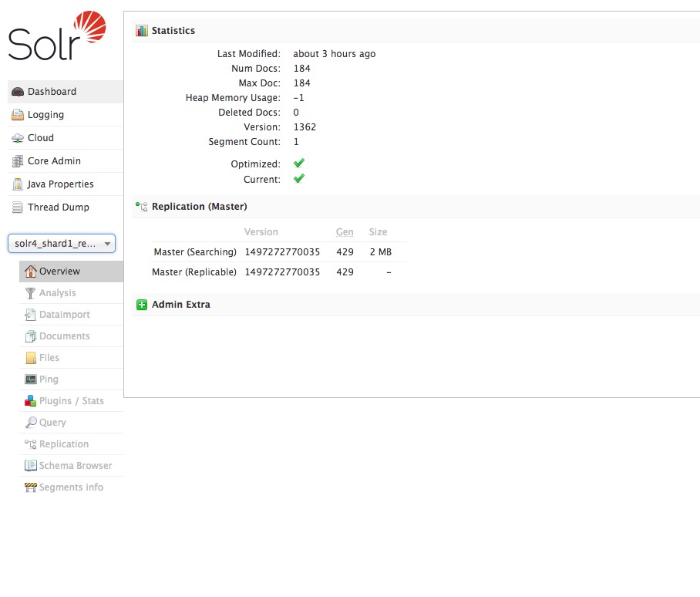Open the Analysis link

click(71, 293)
